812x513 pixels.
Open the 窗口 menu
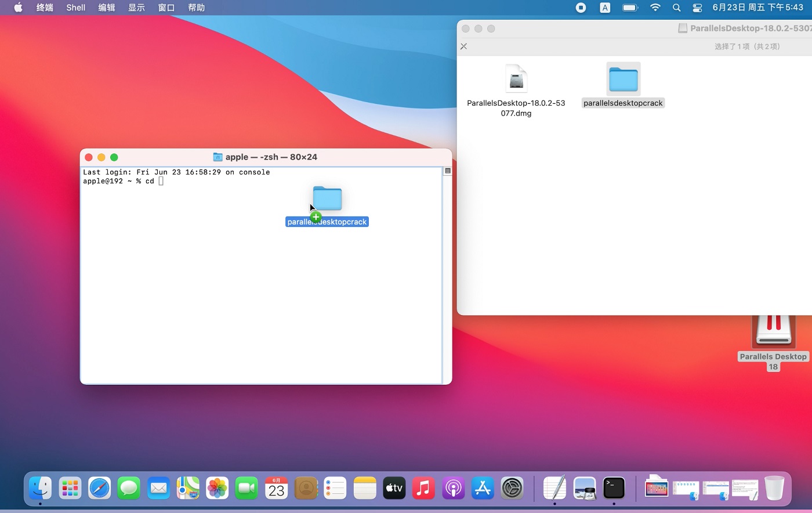[166, 8]
